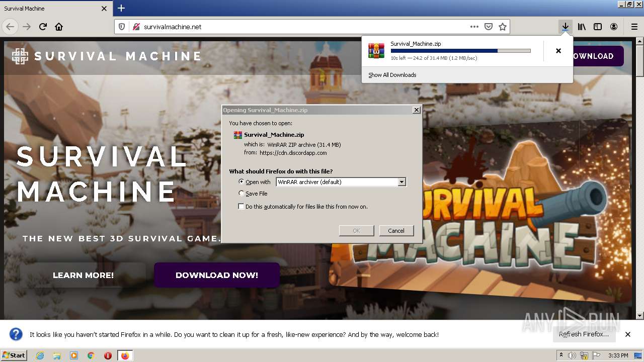Reload the current page
This screenshot has height=362, width=644.
point(43,27)
